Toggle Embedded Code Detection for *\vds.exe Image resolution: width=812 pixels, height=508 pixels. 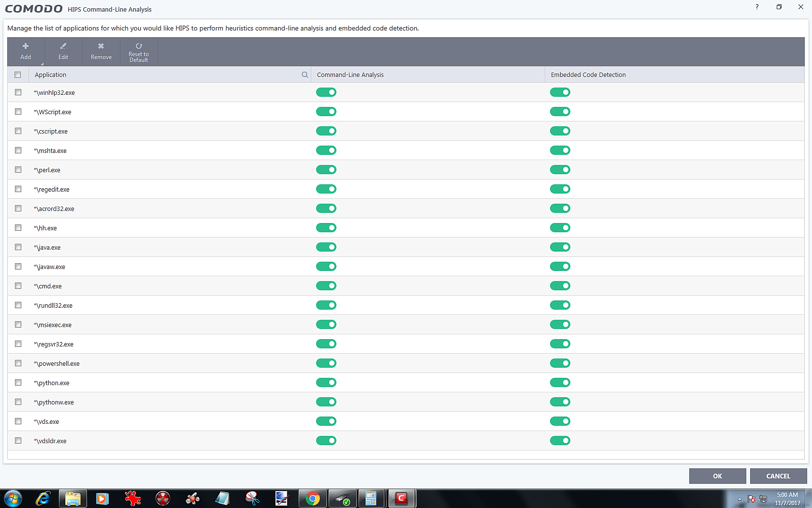[x=560, y=421]
